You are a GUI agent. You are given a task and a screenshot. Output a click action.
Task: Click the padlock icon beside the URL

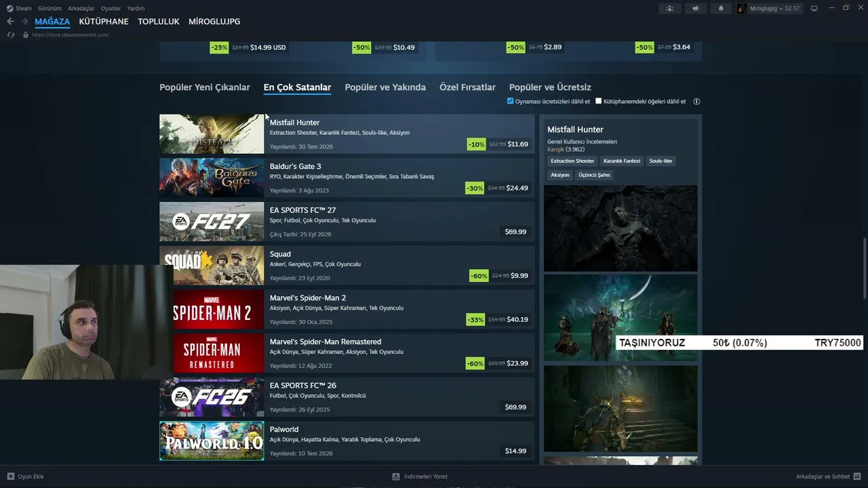[26, 35]
